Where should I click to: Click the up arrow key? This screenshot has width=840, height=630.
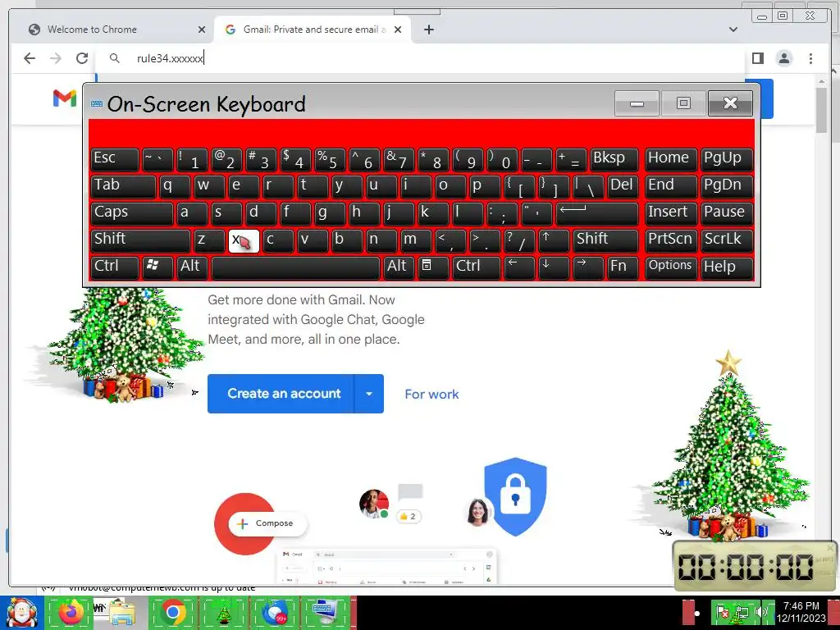554,240
